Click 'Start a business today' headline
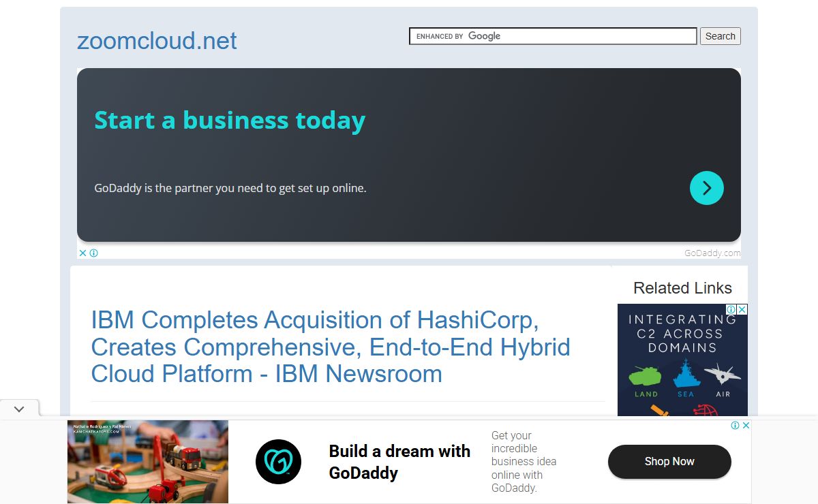The image size is (818, 504). (x=230, y=121)
